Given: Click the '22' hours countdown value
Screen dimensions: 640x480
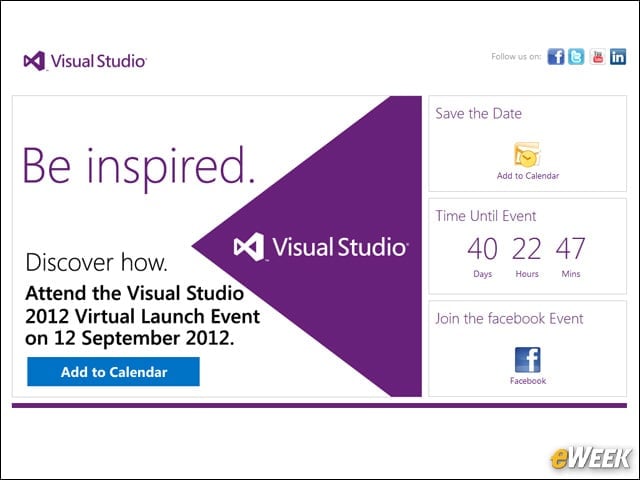Looking at the screenshot, I should coord(527,249).
